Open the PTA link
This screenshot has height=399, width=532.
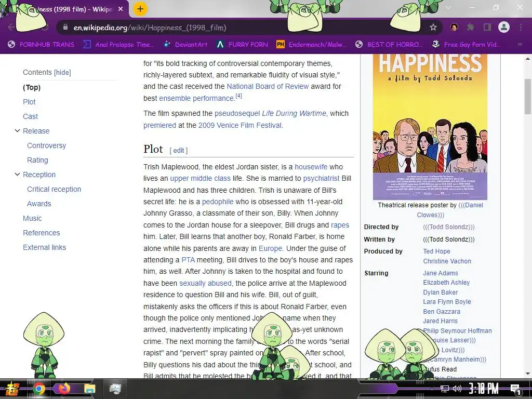tap(188, 260)
